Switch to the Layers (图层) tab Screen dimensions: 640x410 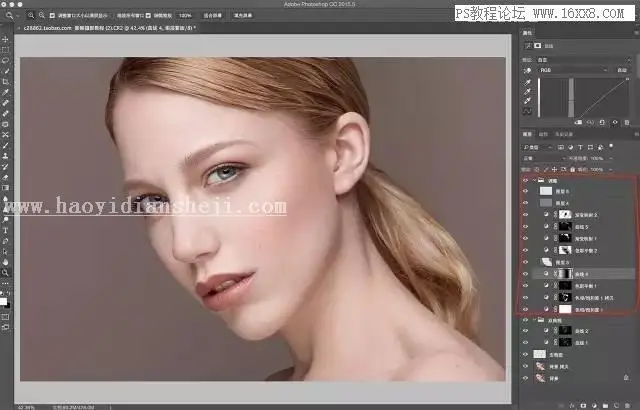tap(527, 134)
